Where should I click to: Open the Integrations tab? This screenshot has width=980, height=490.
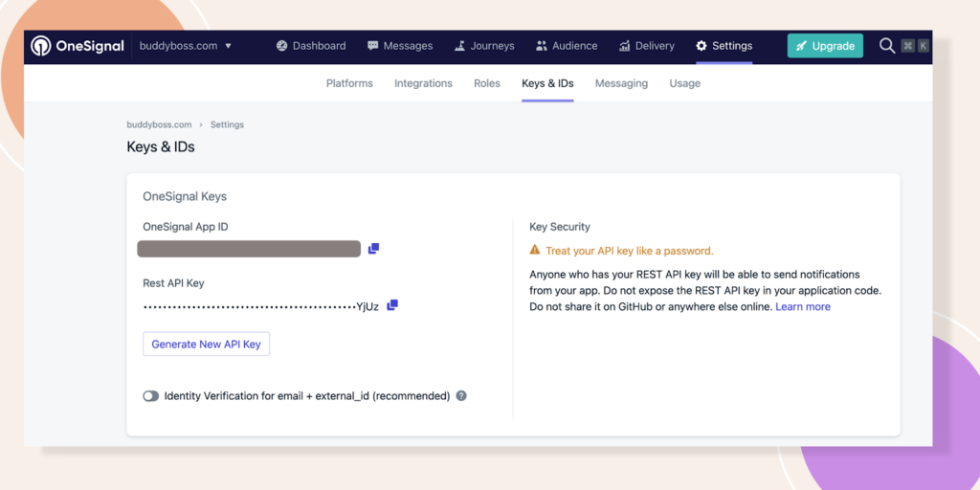[423, 83]
